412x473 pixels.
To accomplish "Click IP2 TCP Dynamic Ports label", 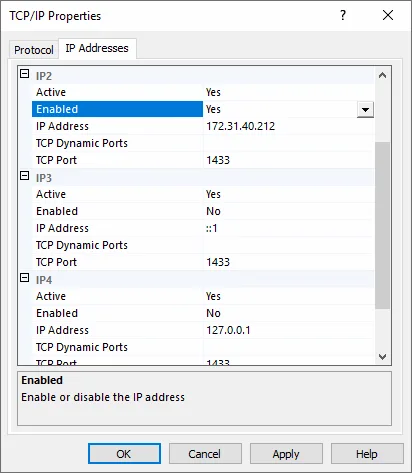I will (82, 143).
